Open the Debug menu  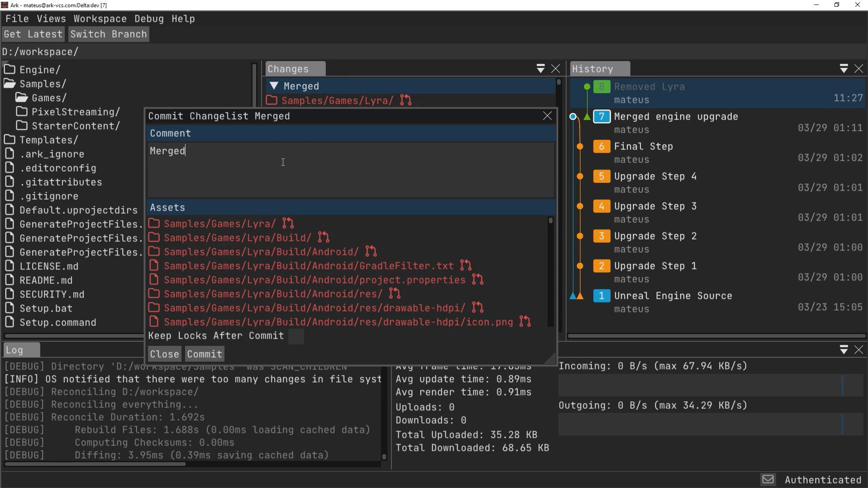click(x=149, y=19)
